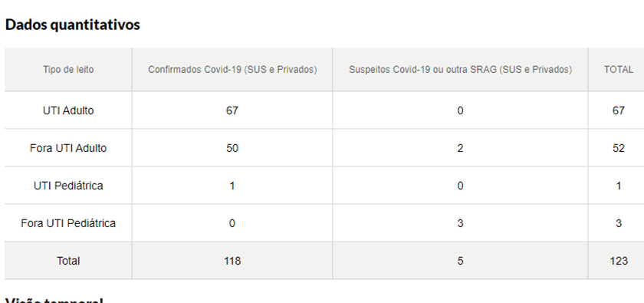Click confirmed value 67 for UTI Adulto
This screenshot has height=303, width=644.
(x=232, y=110)
